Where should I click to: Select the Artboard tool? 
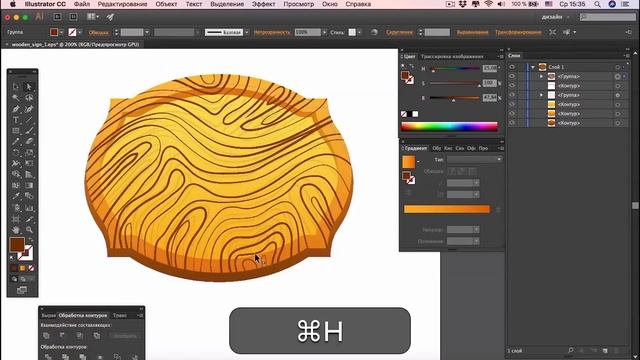click(16, 219)
